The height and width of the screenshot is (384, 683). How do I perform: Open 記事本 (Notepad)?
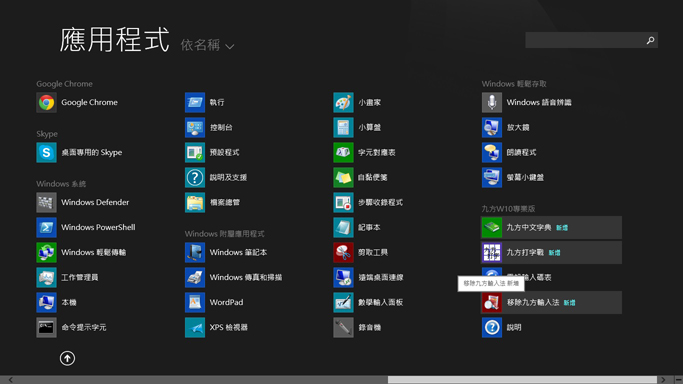[357, 227]
